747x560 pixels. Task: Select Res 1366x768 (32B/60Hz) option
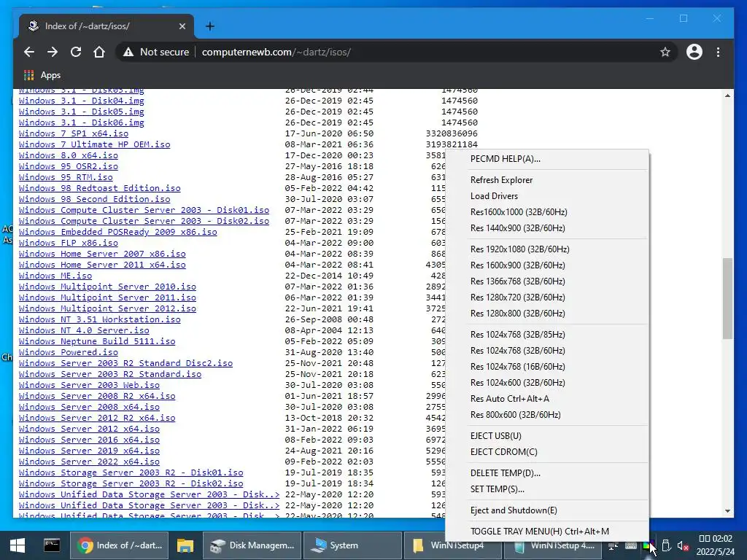547,281
